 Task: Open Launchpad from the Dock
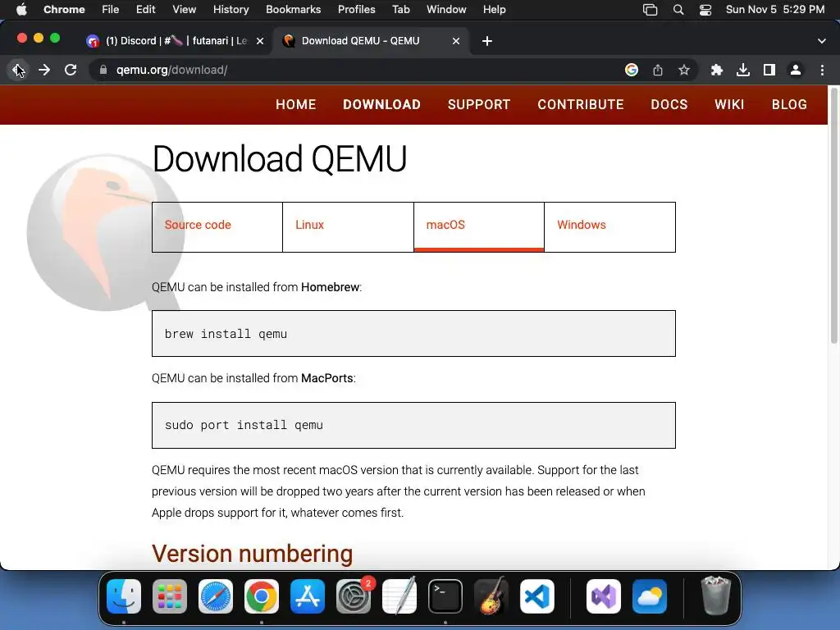(x=170, y=596)
